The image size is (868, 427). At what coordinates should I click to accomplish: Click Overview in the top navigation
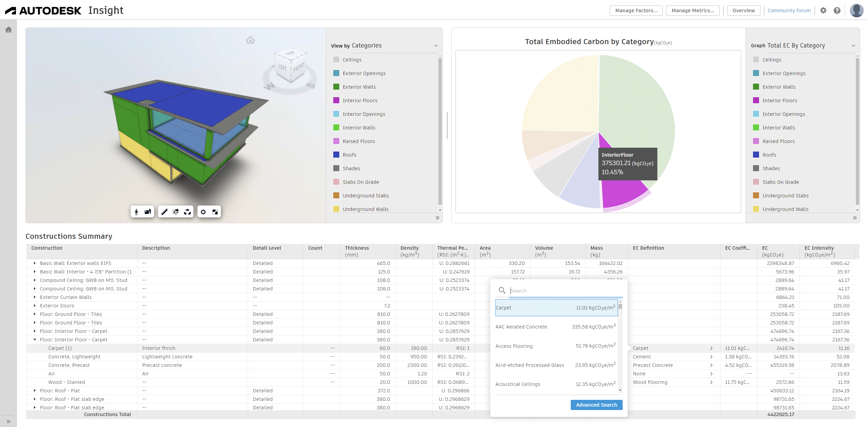743,10
